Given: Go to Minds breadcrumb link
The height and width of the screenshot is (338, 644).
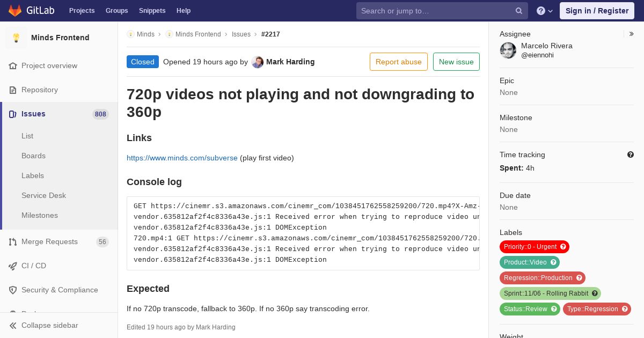Looking at the screenshot, I should (145, 34).
